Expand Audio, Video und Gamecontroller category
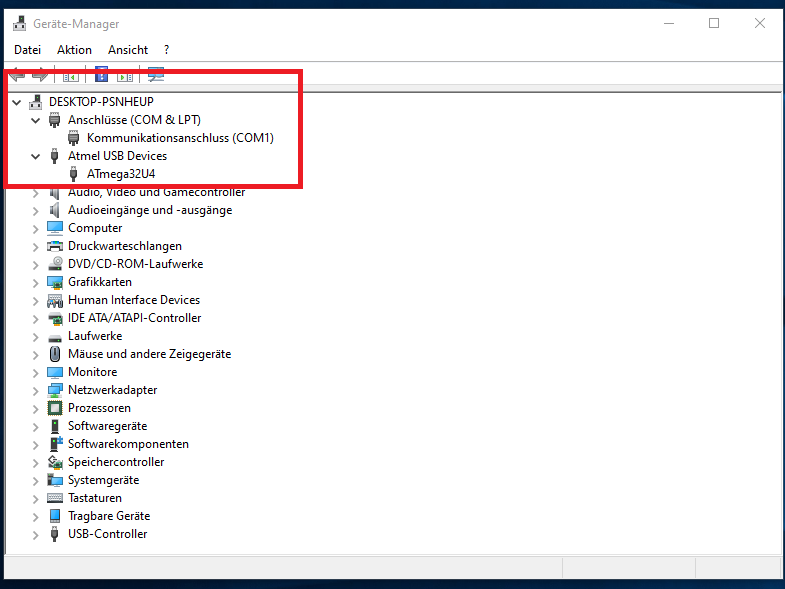The height and width of the screenshot is (589, 785). pyautogui.click(x=36, y=193)
